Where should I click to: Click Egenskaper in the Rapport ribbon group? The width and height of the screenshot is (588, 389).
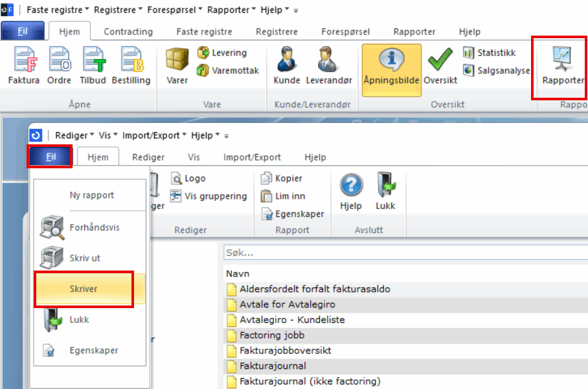(292, 214)
